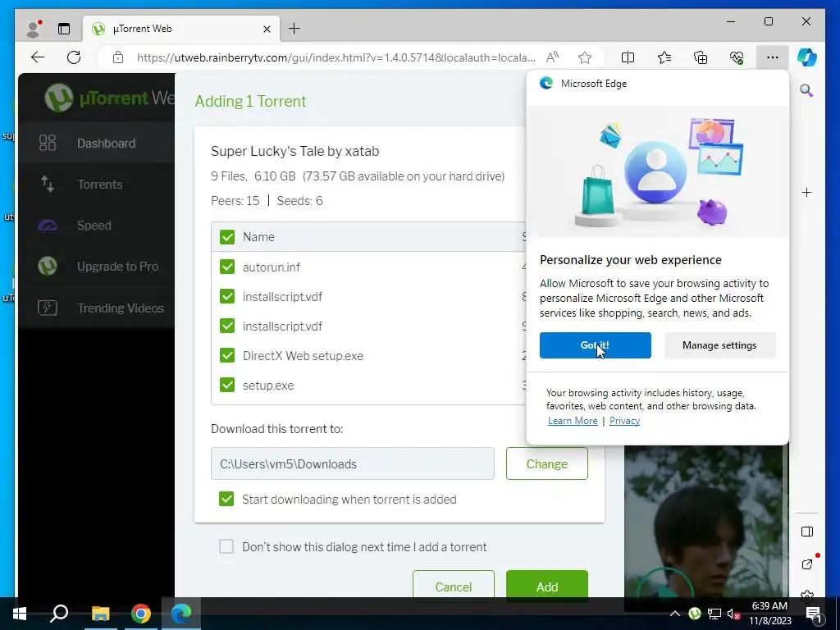
Task: Cancel adding the torrent
Action: [x=453, y=586]
